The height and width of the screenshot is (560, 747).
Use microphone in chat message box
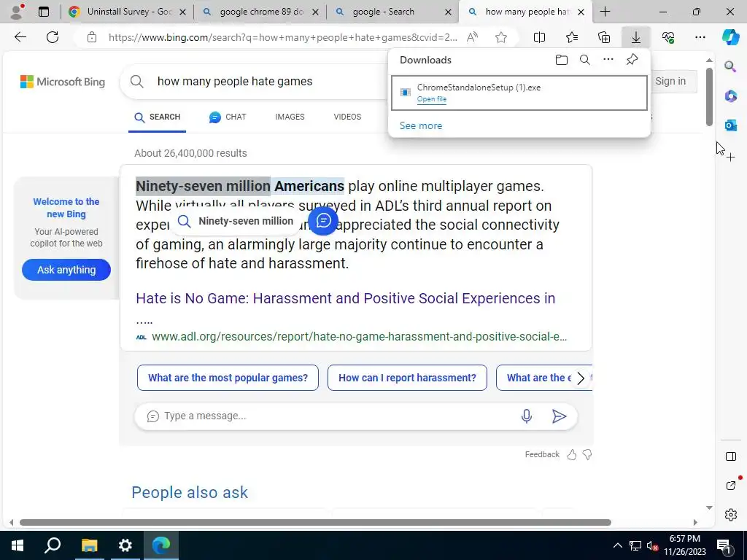tap(527, 416)
